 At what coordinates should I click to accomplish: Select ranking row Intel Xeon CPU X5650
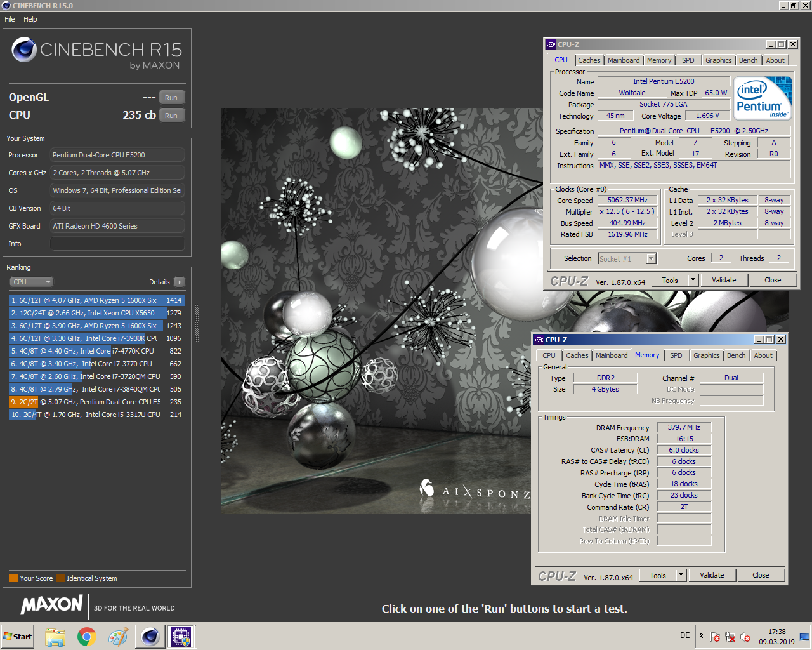point(96,313)
